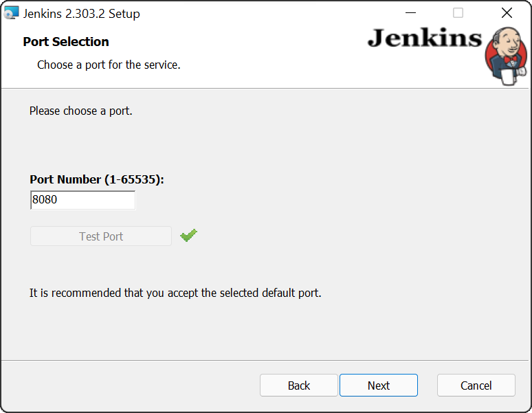Screen dimensions: 532x413
Task: Go to previous step with Back
Action: coord(299,386)
